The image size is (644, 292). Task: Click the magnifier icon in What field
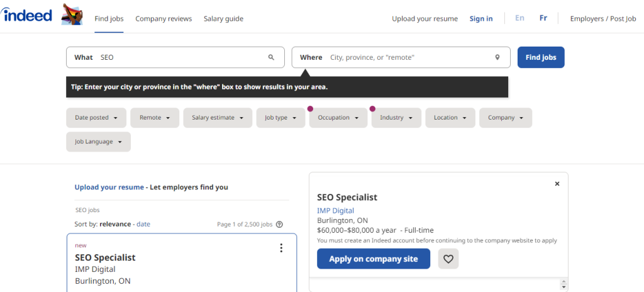click(x=271, y=57)
